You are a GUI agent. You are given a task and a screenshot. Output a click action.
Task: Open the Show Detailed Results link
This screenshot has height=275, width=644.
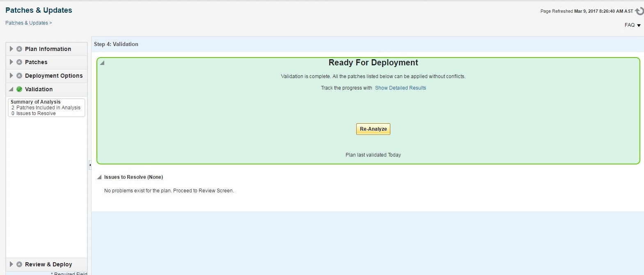click(401, 88)
